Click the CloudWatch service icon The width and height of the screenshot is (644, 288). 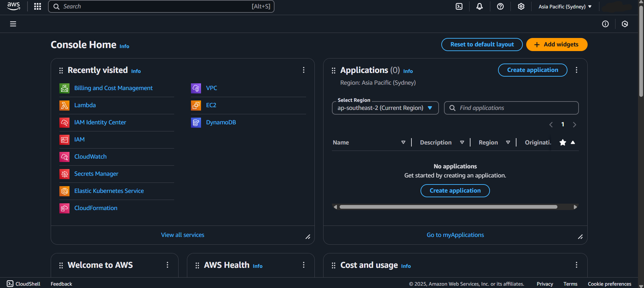(64, 157)
